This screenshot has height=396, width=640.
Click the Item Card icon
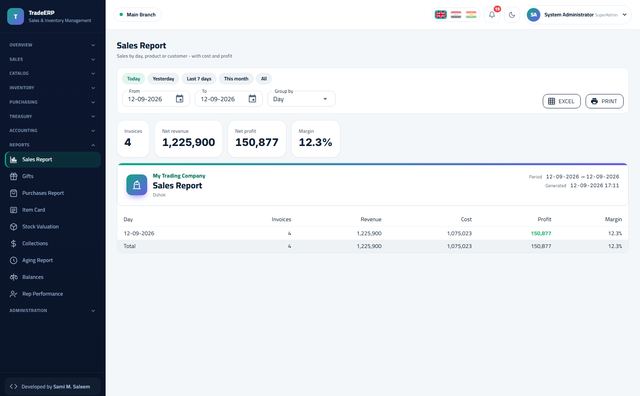(13, 210)
